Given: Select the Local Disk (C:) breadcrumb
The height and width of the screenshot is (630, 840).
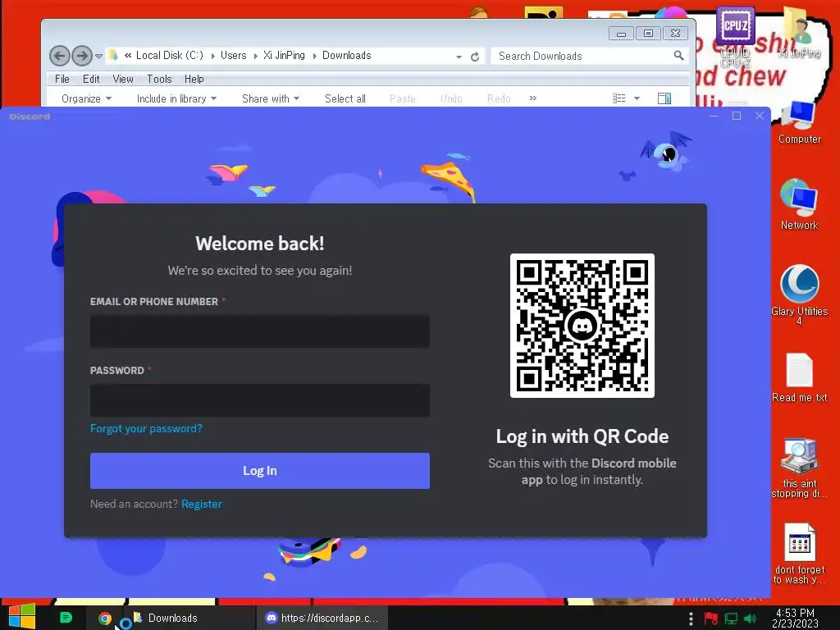Looking at the screenshot, I should [x=170, y=55].
